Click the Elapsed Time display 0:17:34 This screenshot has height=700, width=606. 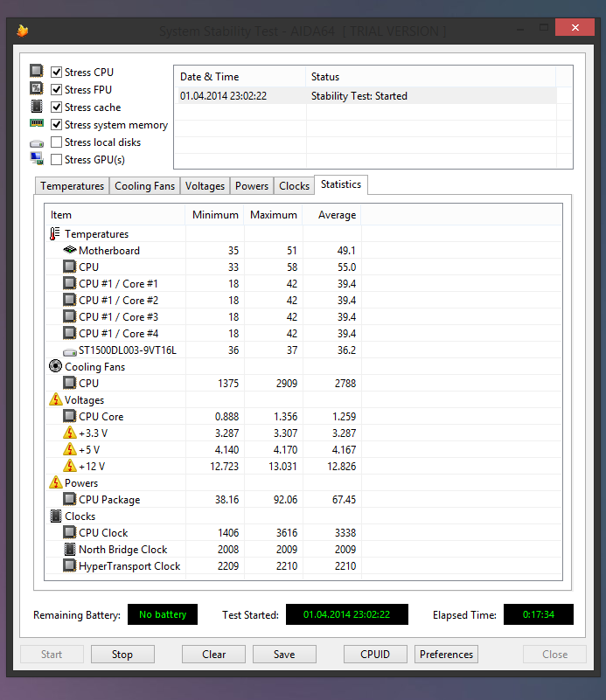(539, 614)
